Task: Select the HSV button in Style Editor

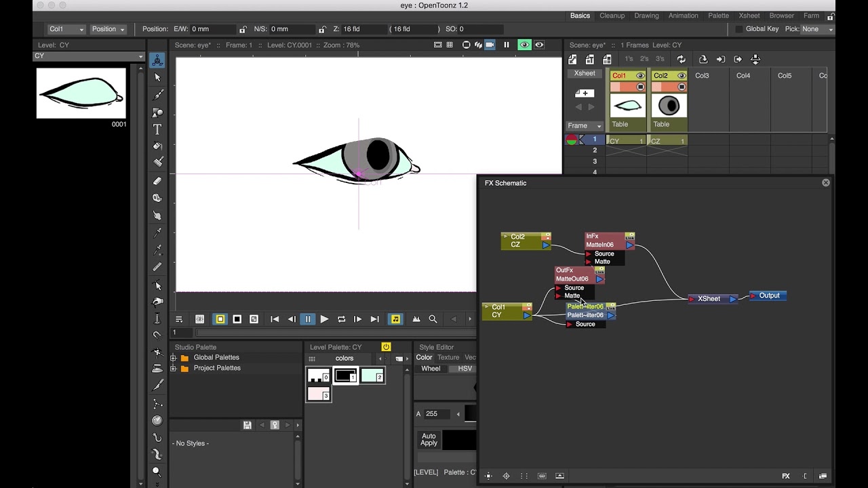Action: pos(465,369)
